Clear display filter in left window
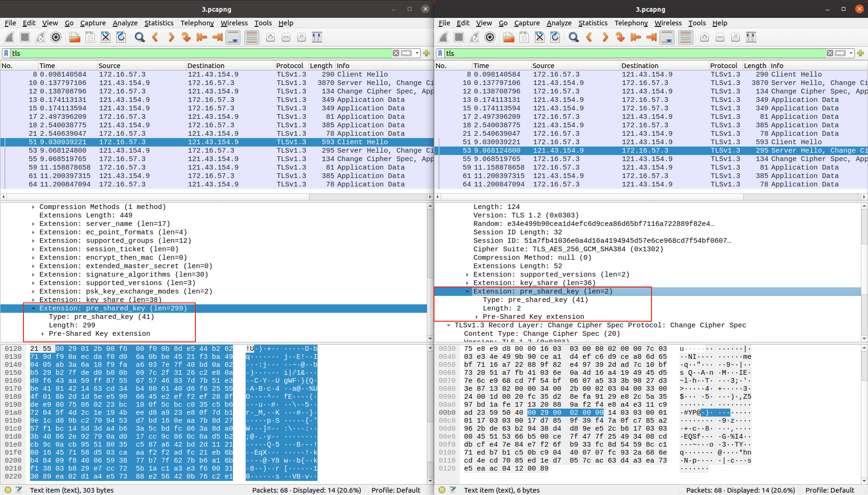The width and height of the screenshot is (868, 495). [396, 53]
